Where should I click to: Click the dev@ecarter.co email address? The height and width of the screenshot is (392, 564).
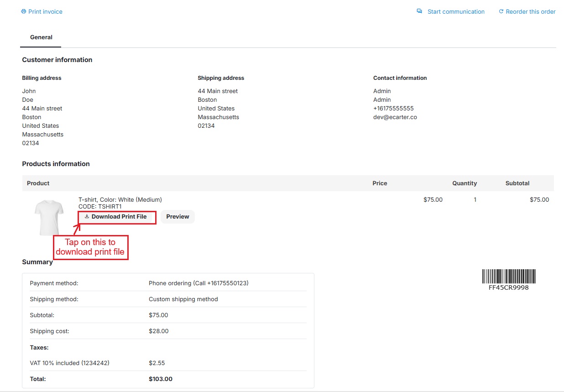[395, 117]
